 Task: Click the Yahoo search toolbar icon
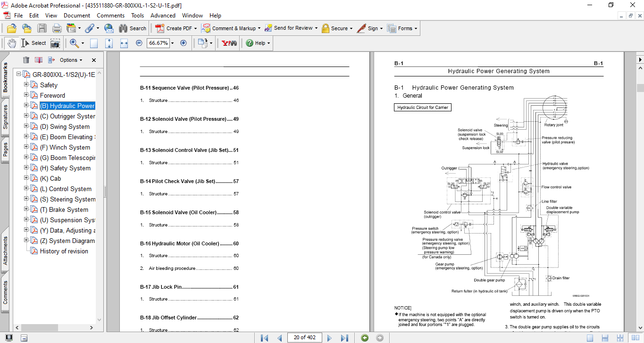point(229,43)
